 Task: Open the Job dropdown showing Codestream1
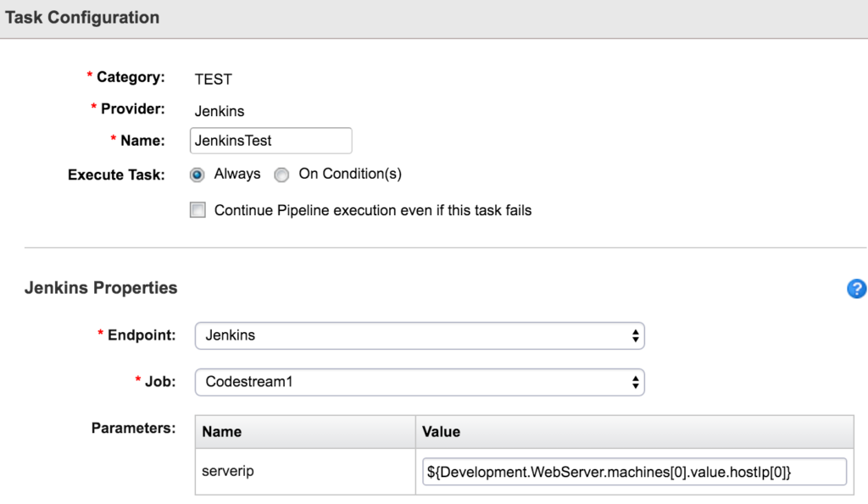click(420, 382)
